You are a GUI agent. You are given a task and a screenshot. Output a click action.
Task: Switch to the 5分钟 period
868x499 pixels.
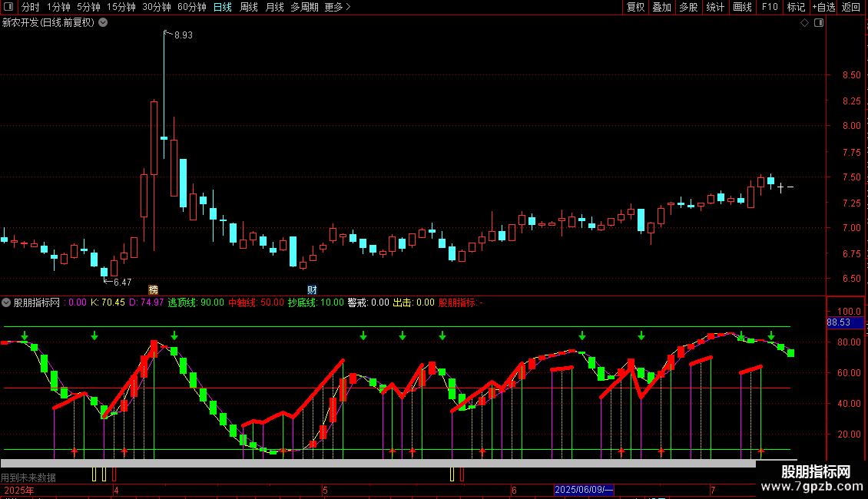click(x=88, y=7)
